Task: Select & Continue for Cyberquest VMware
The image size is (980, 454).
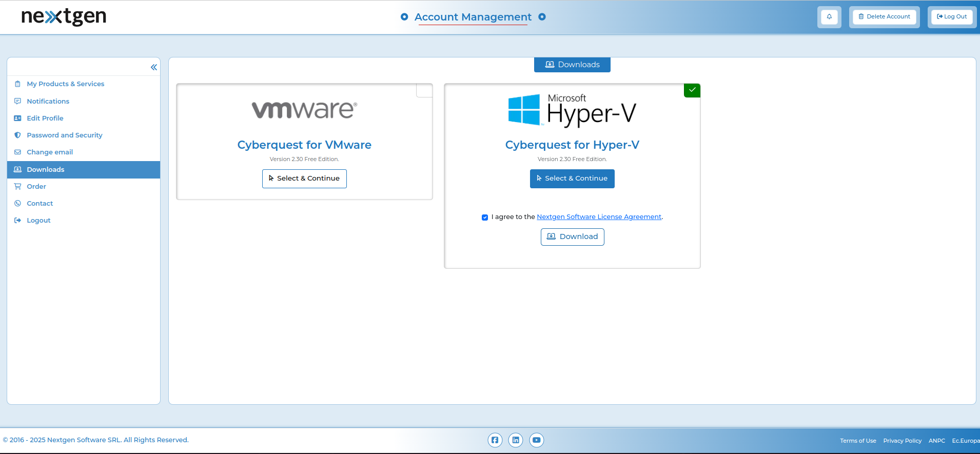Action: point(304,179)
